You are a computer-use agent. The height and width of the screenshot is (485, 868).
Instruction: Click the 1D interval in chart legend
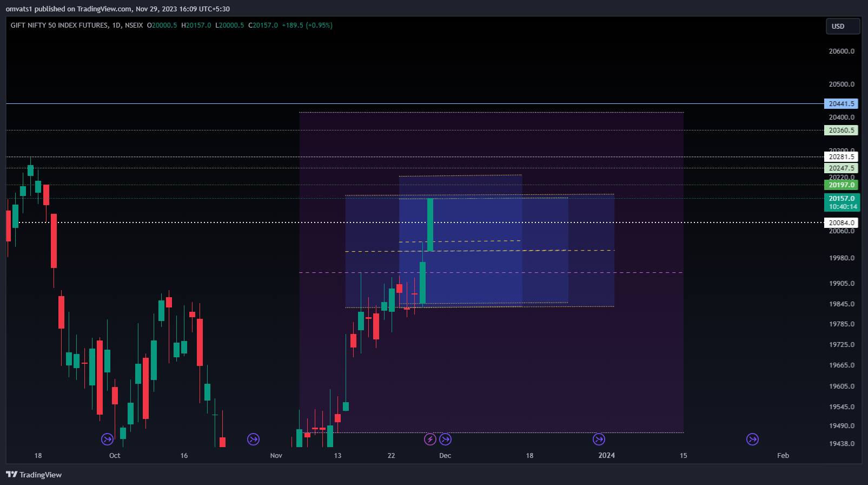(116, 25)
